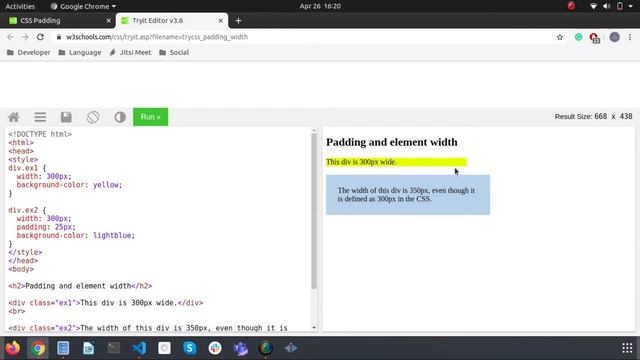
Task: Click the '<!DOCTYPE html>' line in editor
Action: click(x=40, y=134)
